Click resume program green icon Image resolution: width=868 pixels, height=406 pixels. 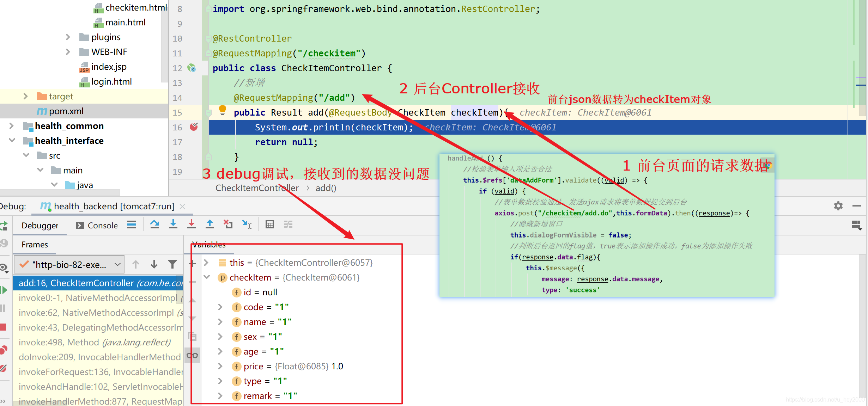point(4,290)
